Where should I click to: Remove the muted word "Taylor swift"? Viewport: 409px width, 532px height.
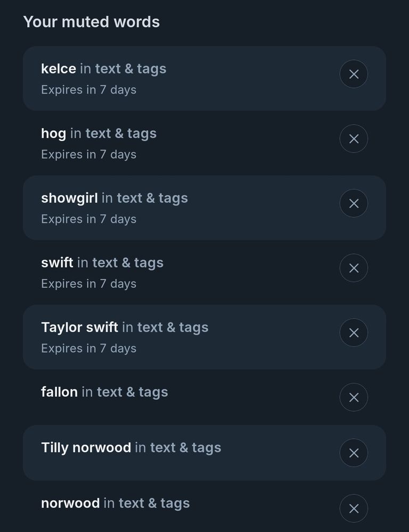tap(354, 332)
